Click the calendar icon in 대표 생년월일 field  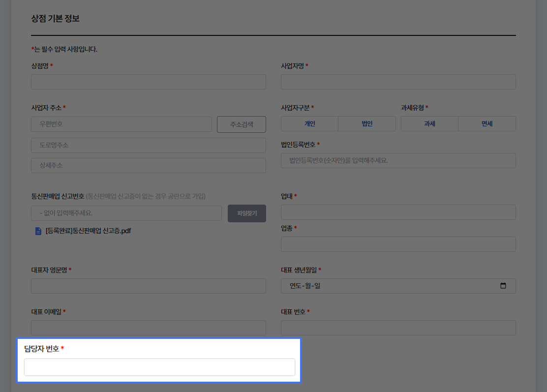point(503,286)
